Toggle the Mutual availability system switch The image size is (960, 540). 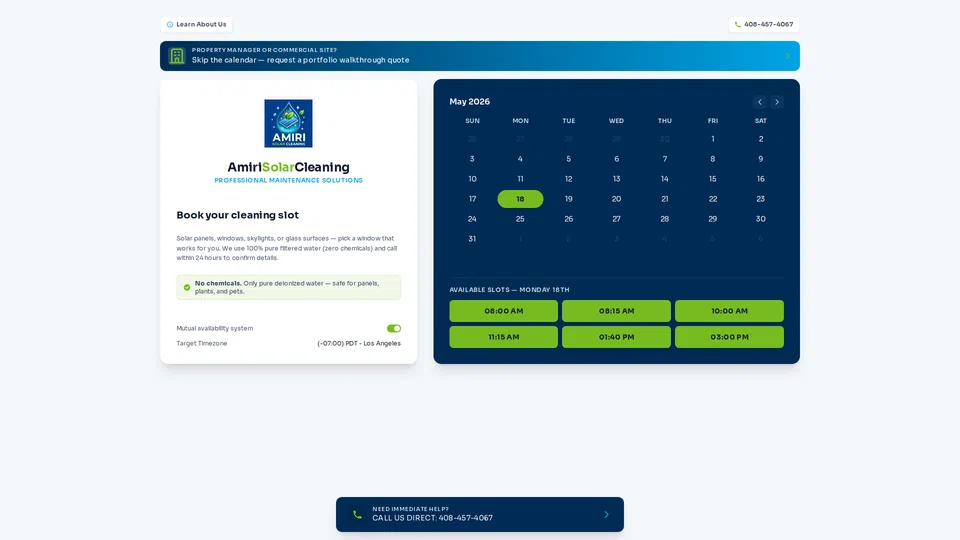[x=394, y=329]
